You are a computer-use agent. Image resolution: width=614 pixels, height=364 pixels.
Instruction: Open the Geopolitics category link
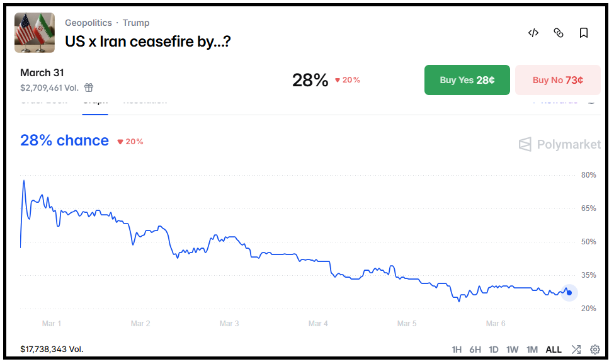point(88,23)
